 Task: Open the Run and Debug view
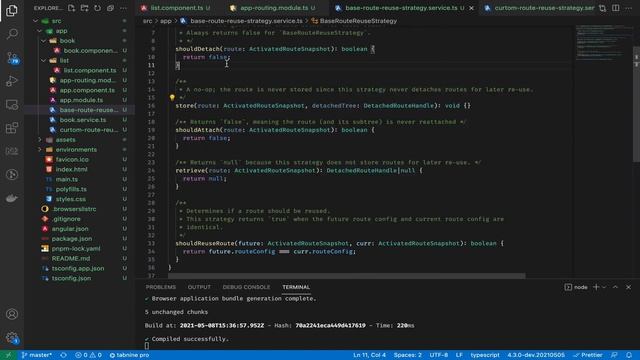point(12,81)
